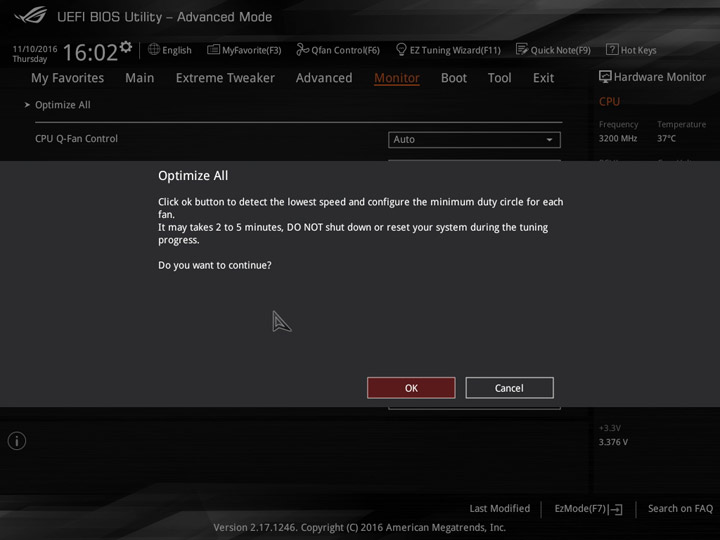Click Search on FAQ
Image resolution: width=720 pixels, height=540 pixels.
point(680,508)
